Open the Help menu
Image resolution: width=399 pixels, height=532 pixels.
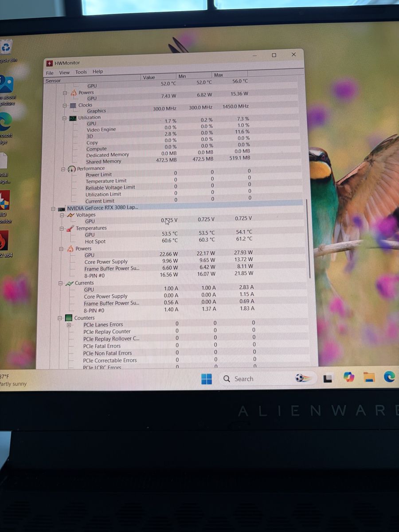98,71
